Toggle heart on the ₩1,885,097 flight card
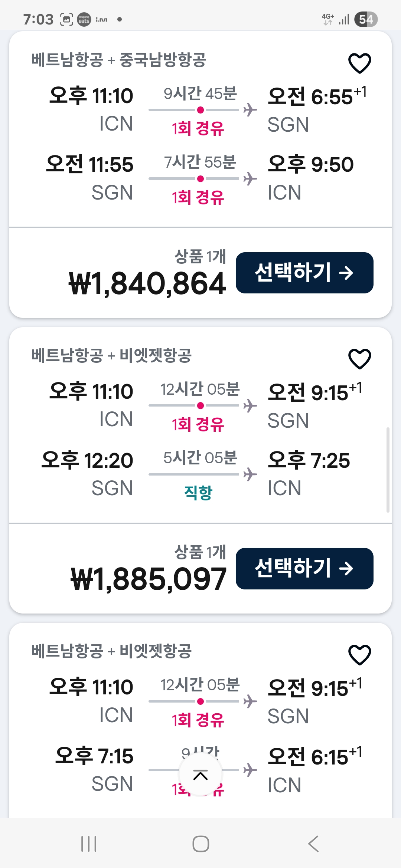401x868 pixels. click(359, 359)
